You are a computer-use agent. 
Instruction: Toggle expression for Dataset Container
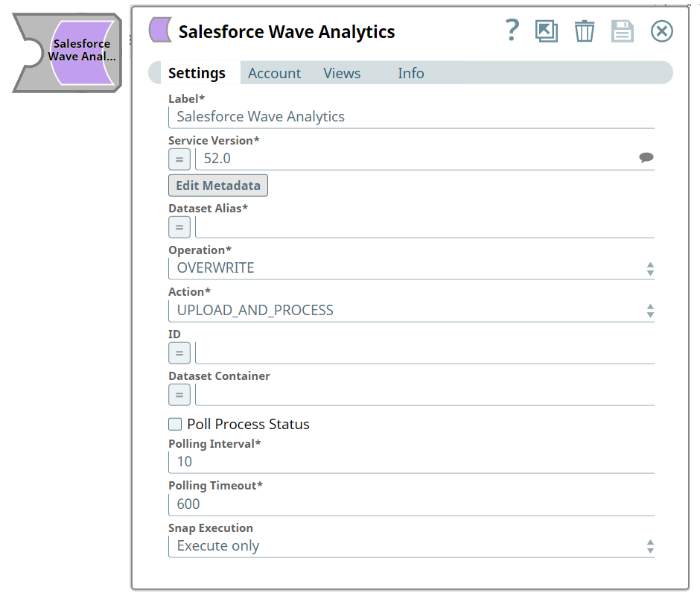(179, 395)
